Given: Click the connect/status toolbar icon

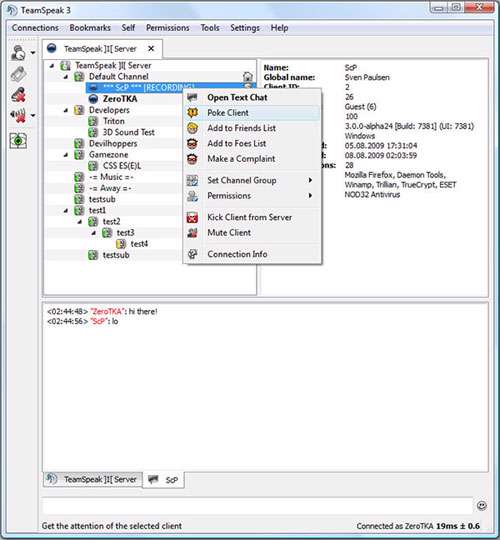Looking at the screenshot, I should (18, 53).
